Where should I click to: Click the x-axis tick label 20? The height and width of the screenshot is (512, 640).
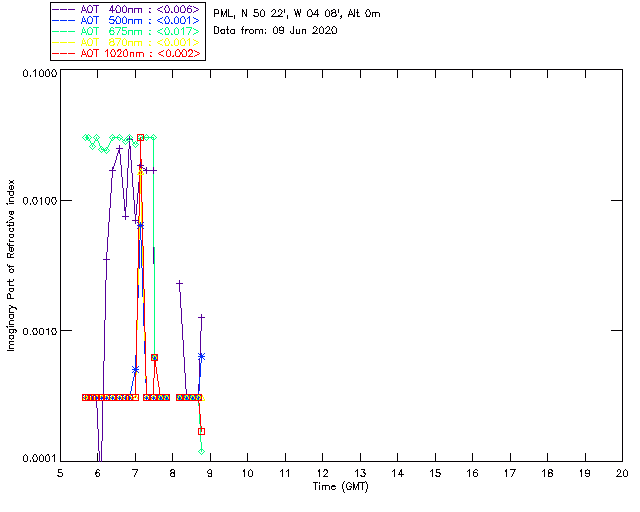[622, 473]
